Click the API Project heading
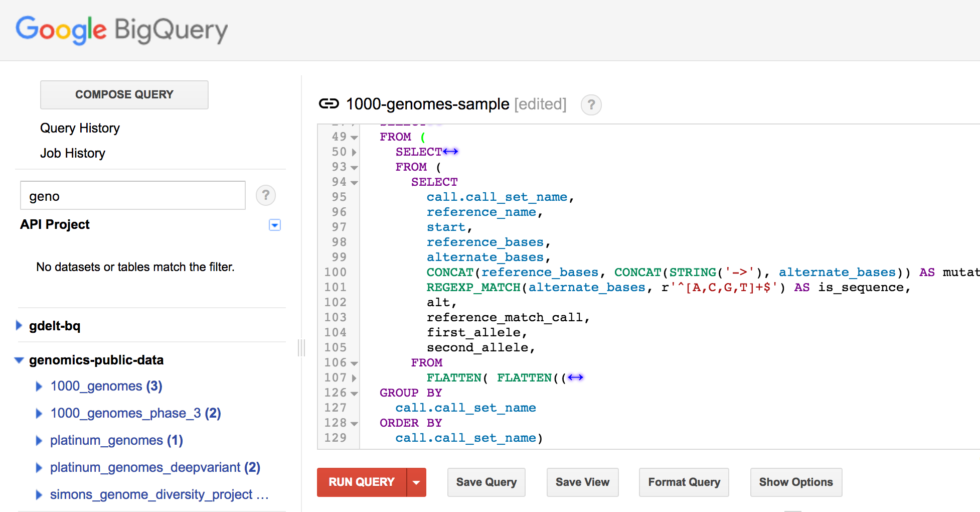This screenshot has width=980, height=512. click(55, 224)
